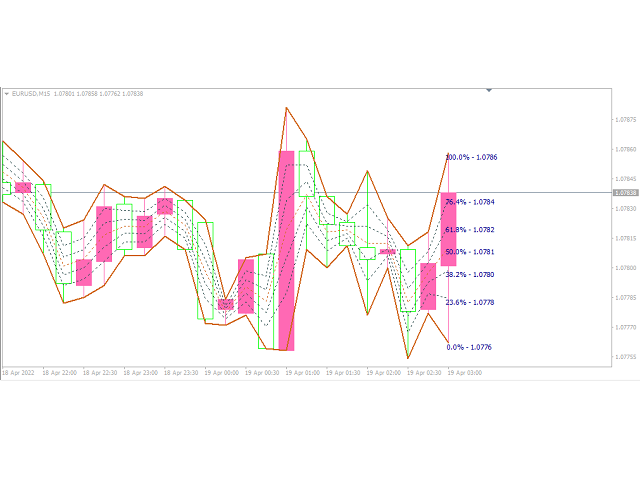Open the dropdown arrow beside EURUSD,M15
Viewport: 640px width, 480px height.
[x=7, y=94]
